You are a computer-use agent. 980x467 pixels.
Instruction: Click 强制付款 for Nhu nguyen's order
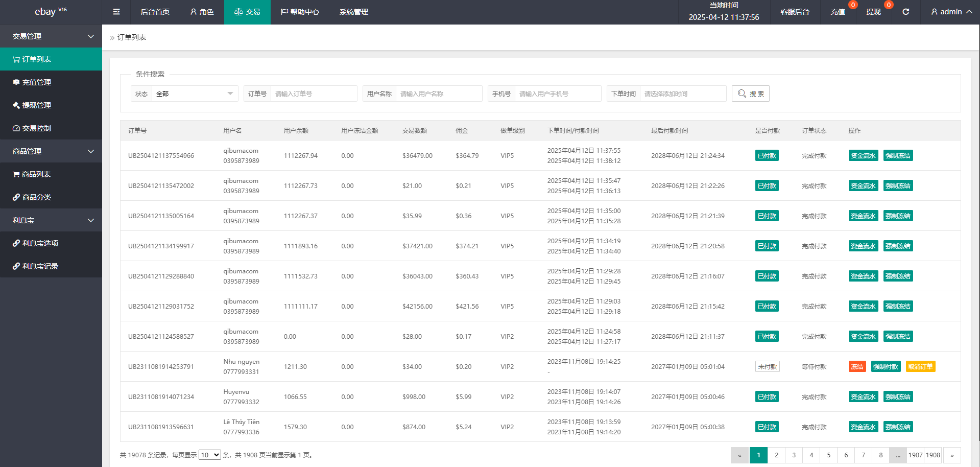(886, 366)
